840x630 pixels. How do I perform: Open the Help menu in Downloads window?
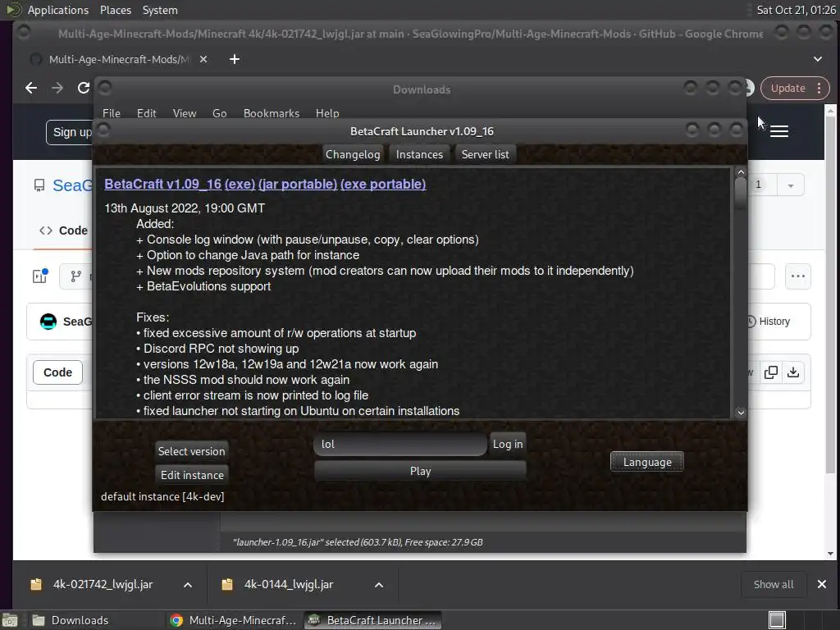(327, 113)
